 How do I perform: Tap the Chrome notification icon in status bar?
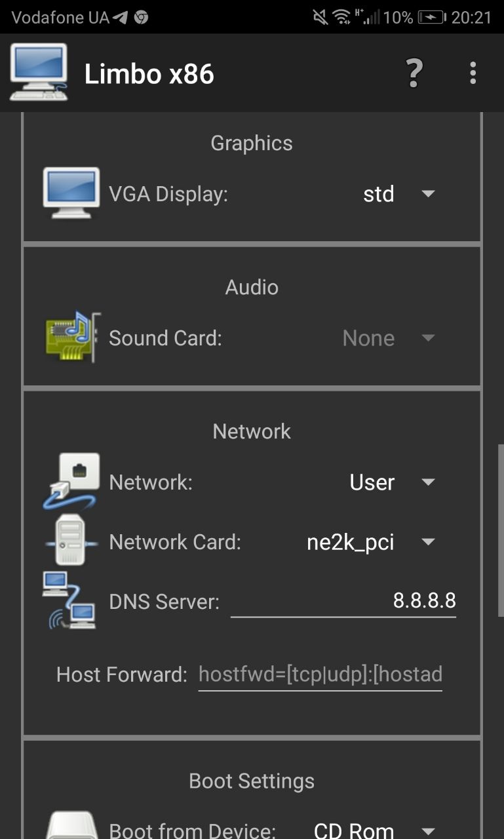pyautogui.click(x=141, y=17)
